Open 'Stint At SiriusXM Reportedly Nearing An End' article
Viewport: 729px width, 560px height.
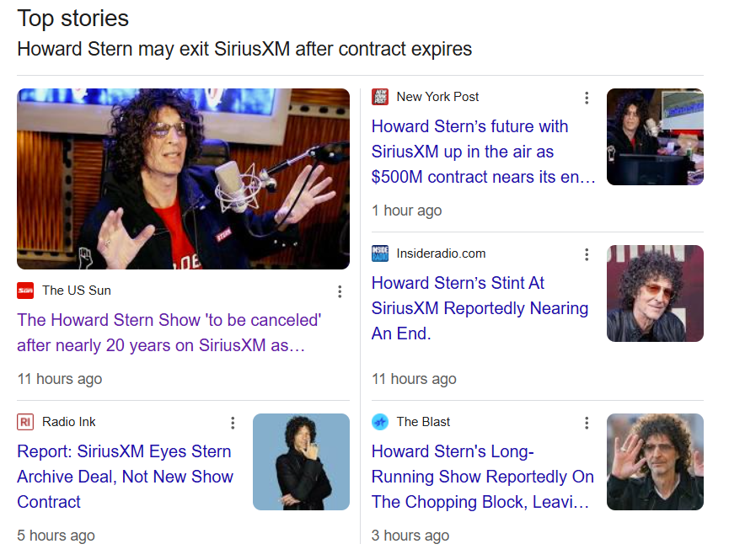(x=480, y=308)
